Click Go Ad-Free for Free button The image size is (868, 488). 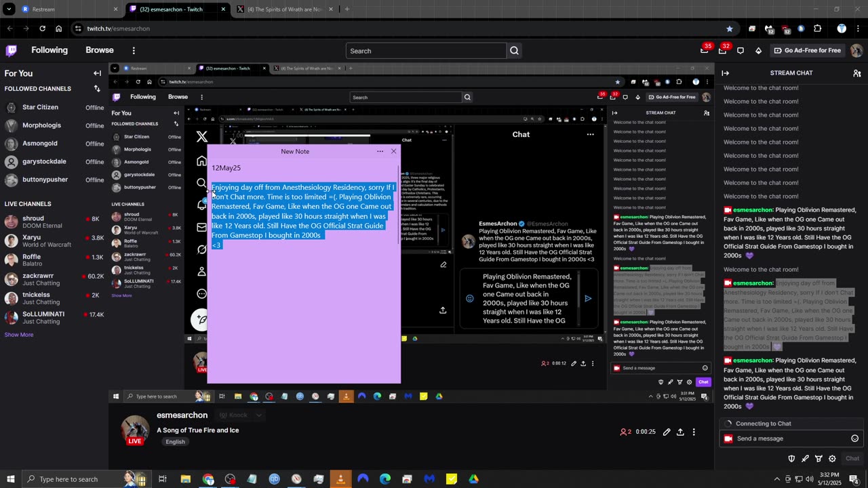(x=806, y=50)
